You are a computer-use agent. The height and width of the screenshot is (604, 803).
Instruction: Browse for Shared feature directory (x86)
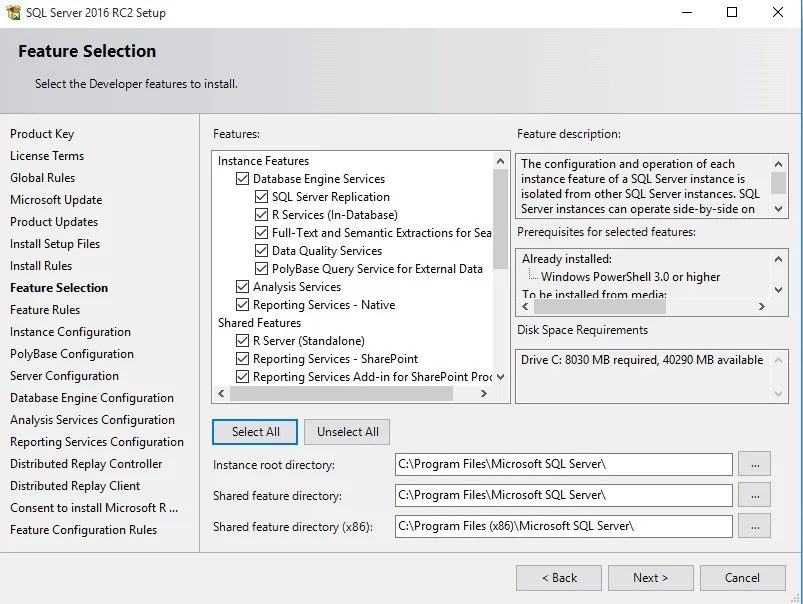pos(755,526)
